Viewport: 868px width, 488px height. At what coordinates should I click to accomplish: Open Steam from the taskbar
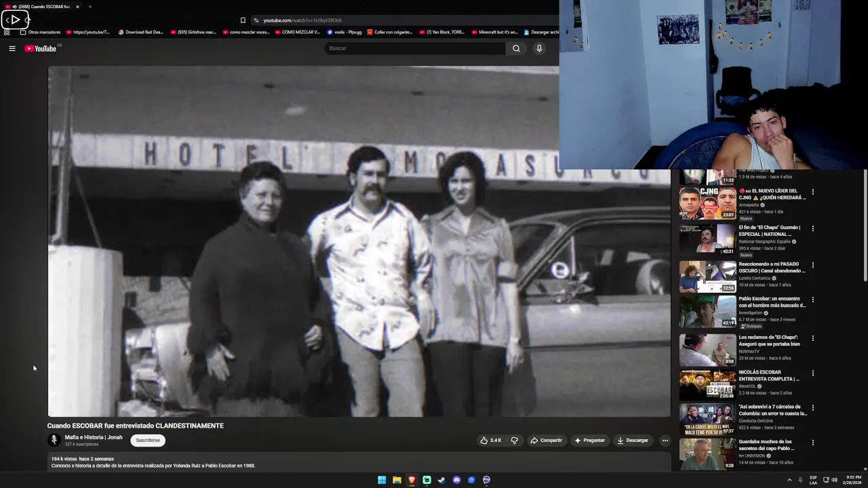(441, 480)
